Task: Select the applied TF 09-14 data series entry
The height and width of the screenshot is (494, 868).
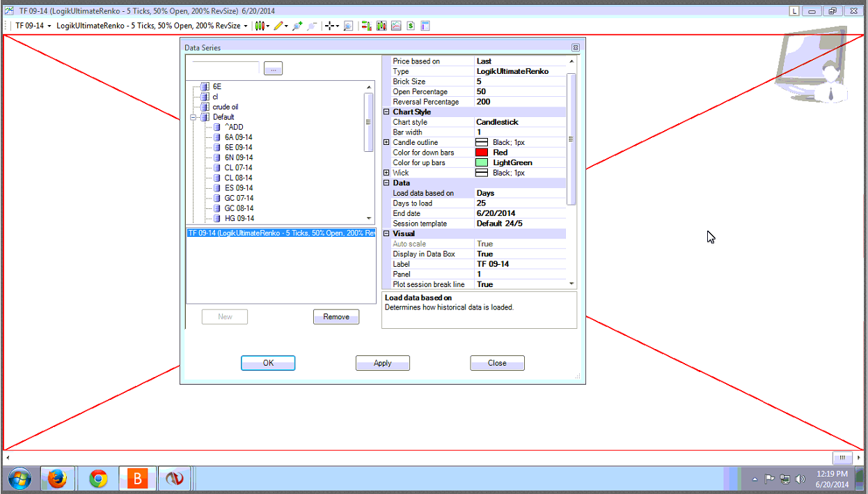Action: point(281,233)
